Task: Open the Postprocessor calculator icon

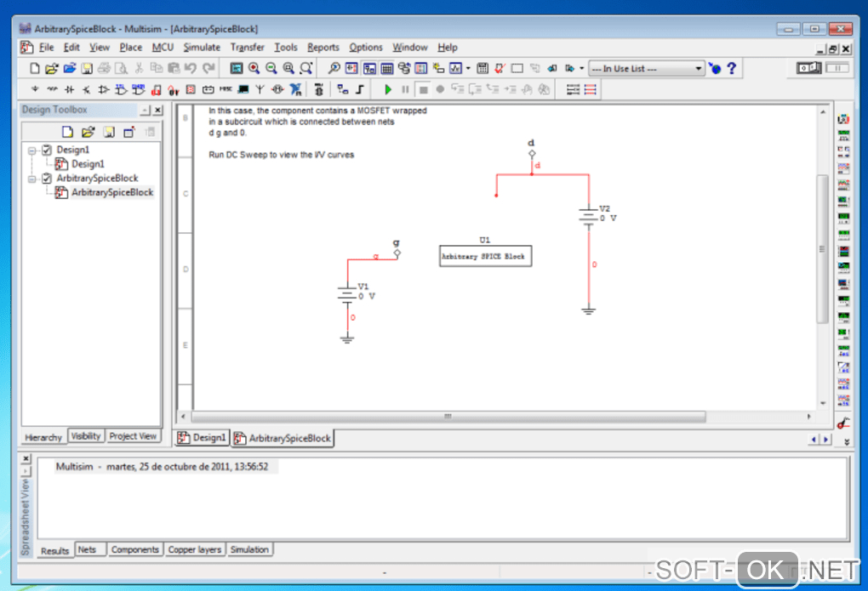Action: (x=483, y=69)
